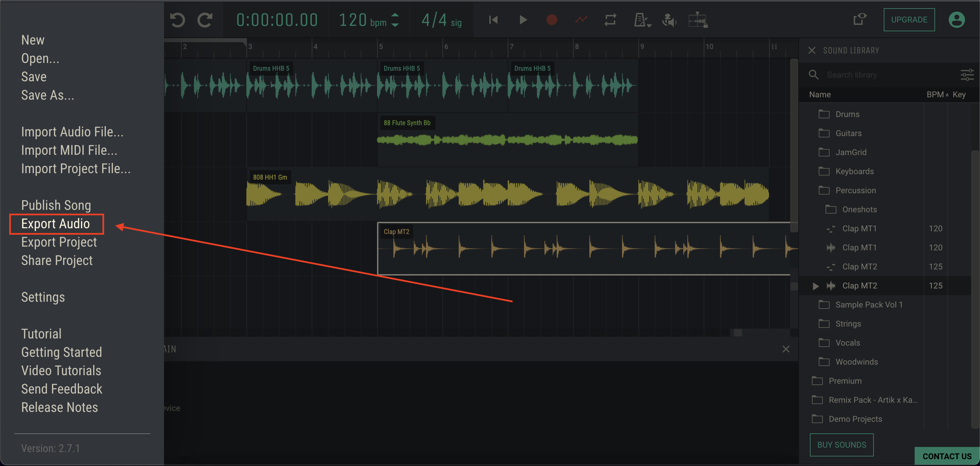
Task: Toggle loop playback in the transport bar
Action: point(610,20)
